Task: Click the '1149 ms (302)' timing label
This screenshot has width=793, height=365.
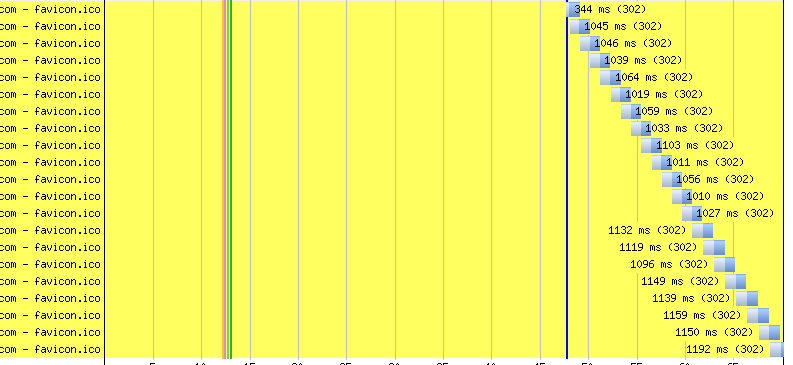Action: (x=680, y=281)
